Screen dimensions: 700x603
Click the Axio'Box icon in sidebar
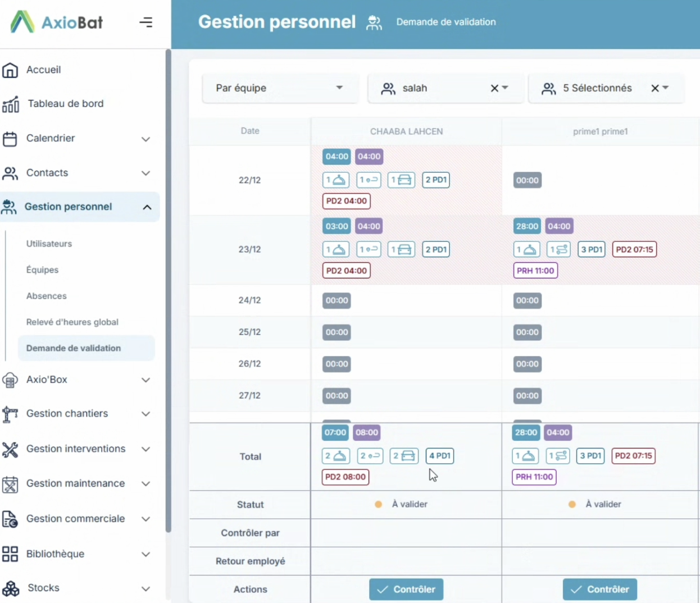tap(10, 380)
